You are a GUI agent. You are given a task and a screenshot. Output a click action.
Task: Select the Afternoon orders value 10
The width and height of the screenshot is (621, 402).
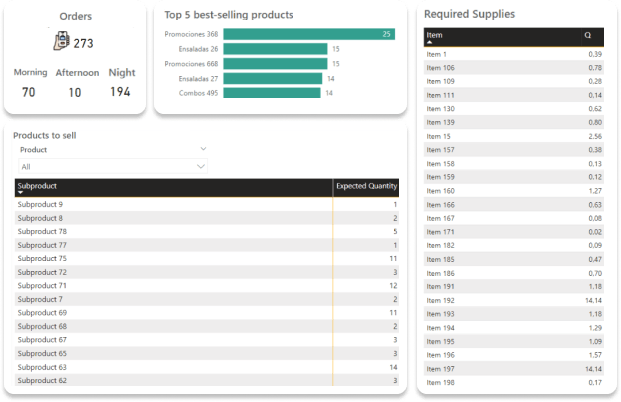[75, 92]
